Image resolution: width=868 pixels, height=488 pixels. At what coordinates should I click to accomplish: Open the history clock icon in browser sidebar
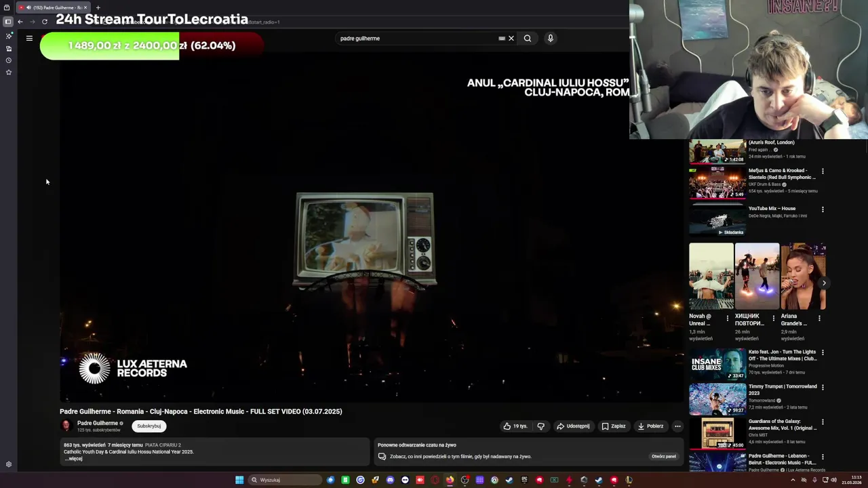click(x=9, y=60)
